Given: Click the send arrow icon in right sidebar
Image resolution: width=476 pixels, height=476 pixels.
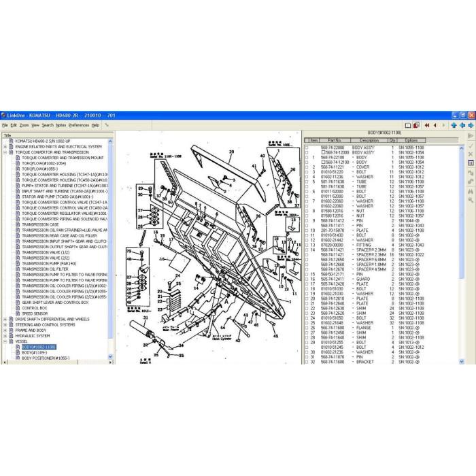Looking at the screenshot, I should pos(471,136).
